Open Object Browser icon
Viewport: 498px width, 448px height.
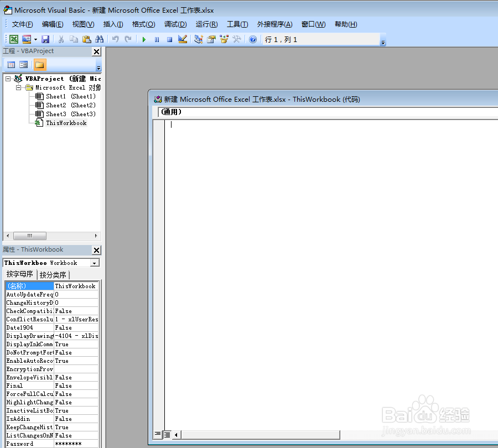point(224,39)
